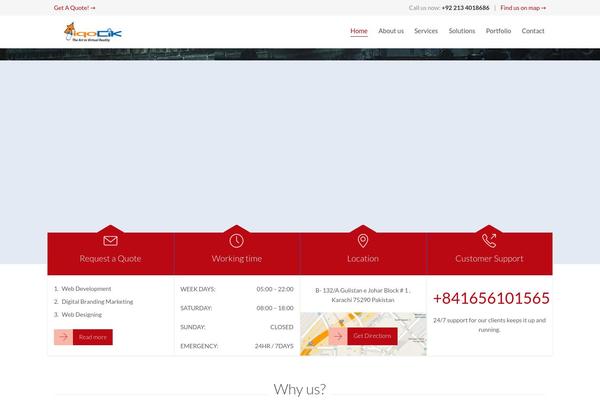This screenshot has height=400, width=600.
Task: Click the CLOSED value for Sunday
Action: 282,327
